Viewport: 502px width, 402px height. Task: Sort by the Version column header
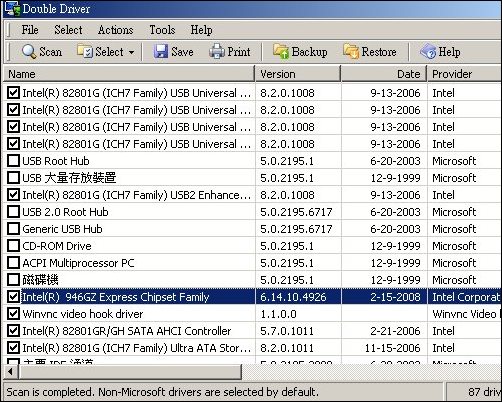coord(298,74)
